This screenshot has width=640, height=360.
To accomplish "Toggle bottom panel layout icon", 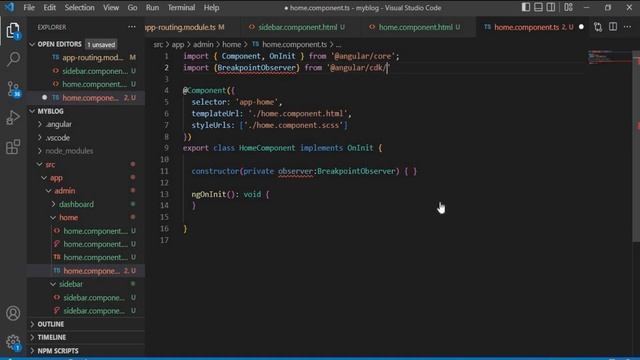I will (538, 7).
